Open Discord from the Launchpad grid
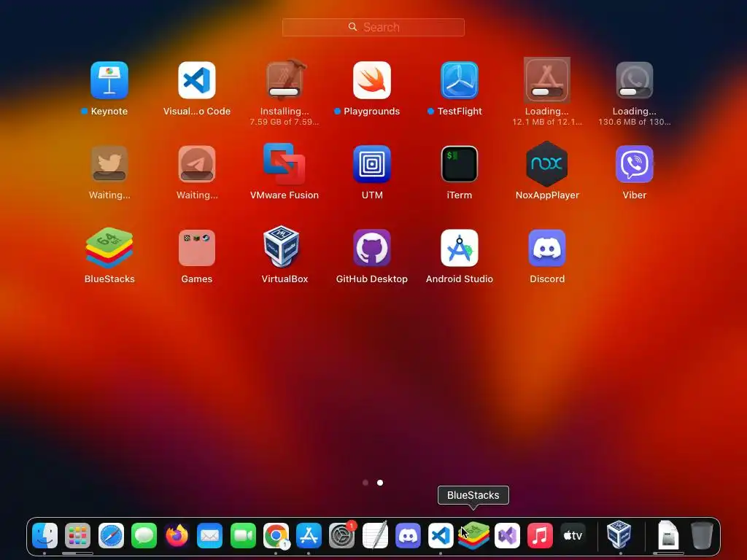The image size is (747, 560). click(547, 248)
